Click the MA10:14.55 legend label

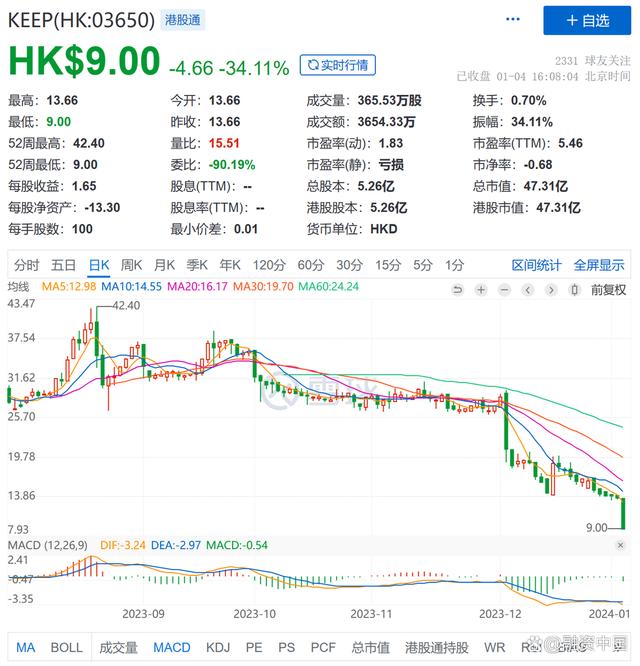point(131,287)
